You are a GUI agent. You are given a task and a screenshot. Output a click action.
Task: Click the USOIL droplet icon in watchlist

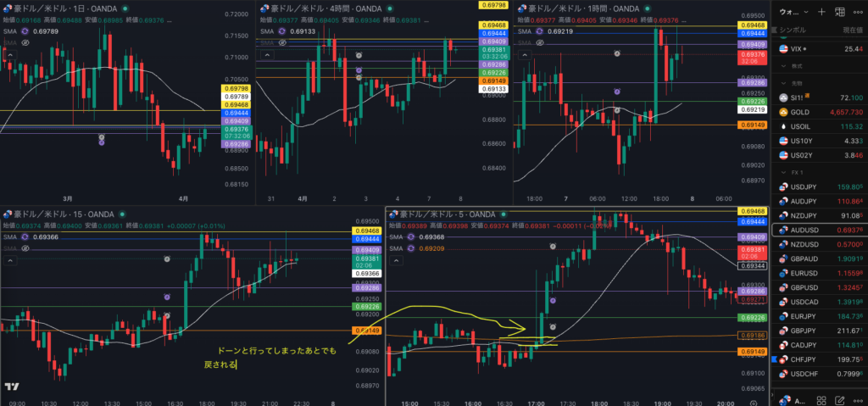784,125
